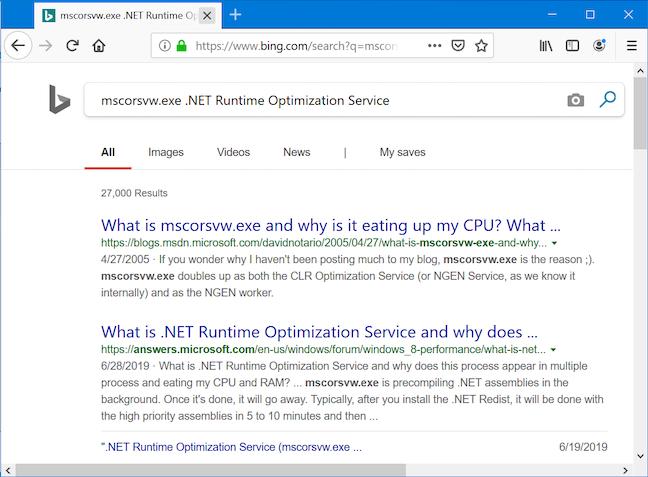Screen dimensions: 648x477
Task: Minimize the Firefox window
Action: (x=552, y=14)
